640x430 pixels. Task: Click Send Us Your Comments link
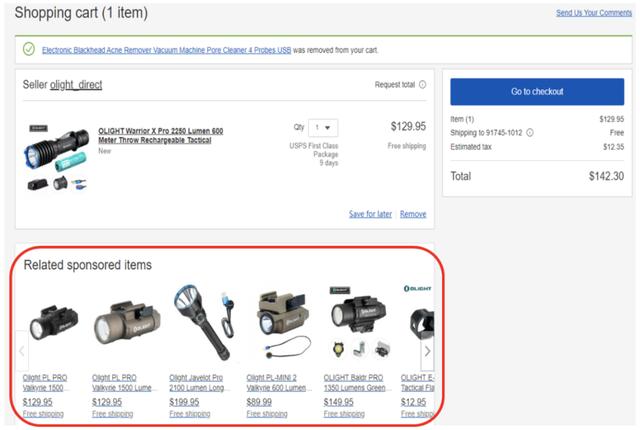pyautogui.click(x=594, y=13)
